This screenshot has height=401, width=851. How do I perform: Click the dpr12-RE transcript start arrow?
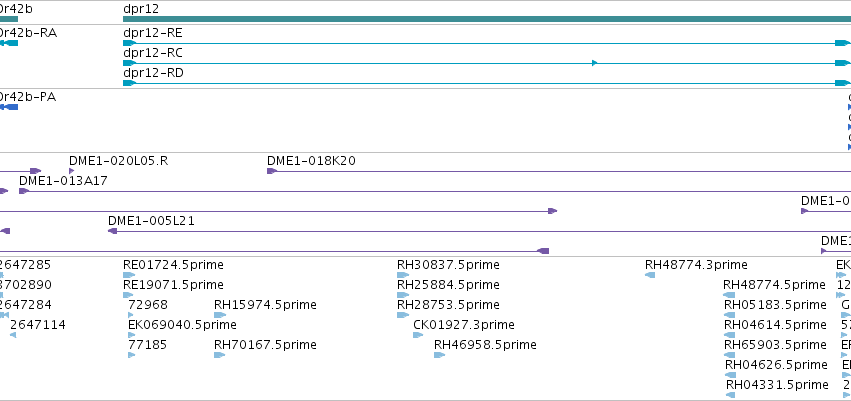pyautogui.click(x=129, y=43)
